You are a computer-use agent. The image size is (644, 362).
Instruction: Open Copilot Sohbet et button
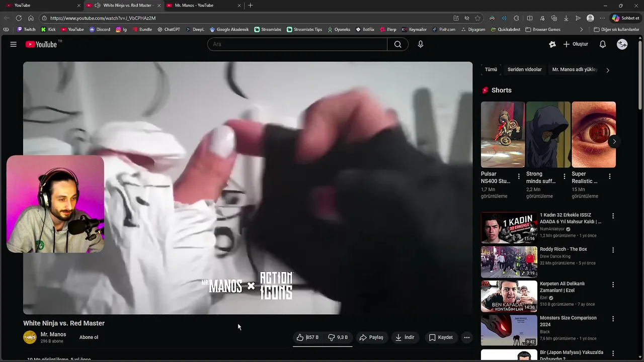click(625, 18)
